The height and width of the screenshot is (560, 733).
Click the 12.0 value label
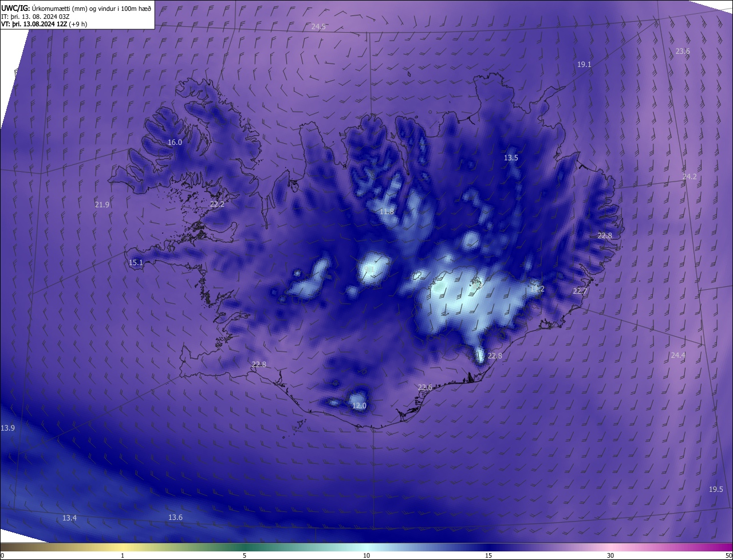click(359, 406)
